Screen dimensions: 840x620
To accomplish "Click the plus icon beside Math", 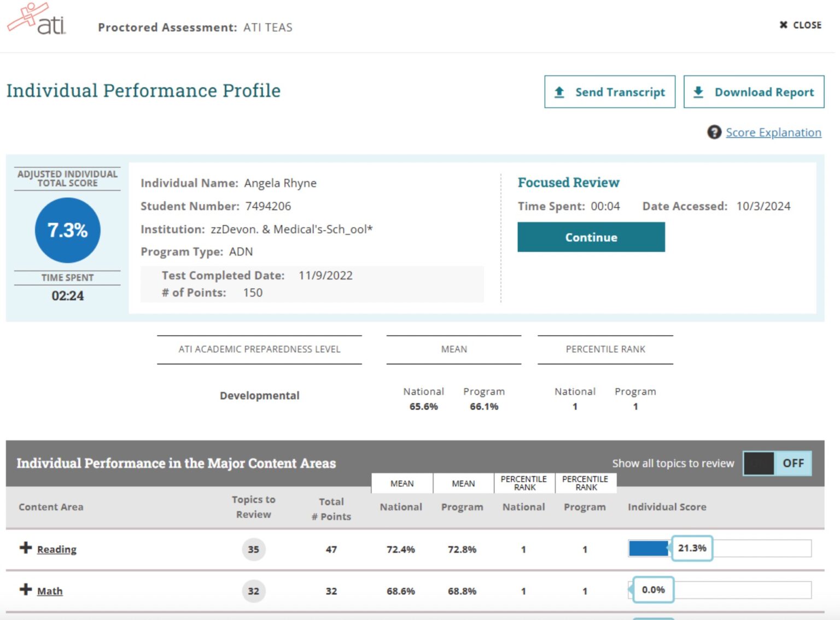I will pos(25,590).
